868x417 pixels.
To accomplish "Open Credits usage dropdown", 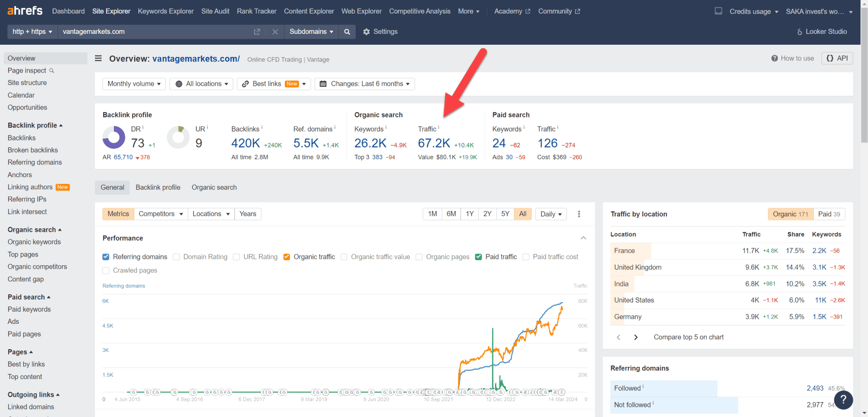I will pos(754,11).
